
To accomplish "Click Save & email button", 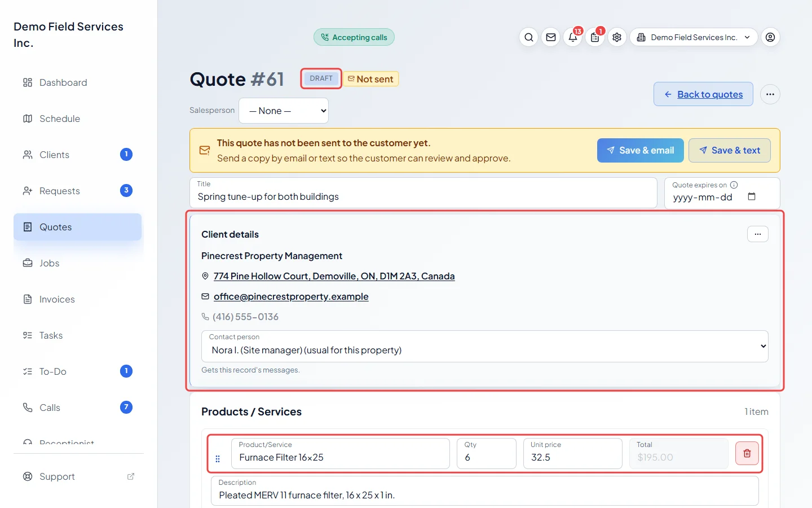I will (641, 150).
